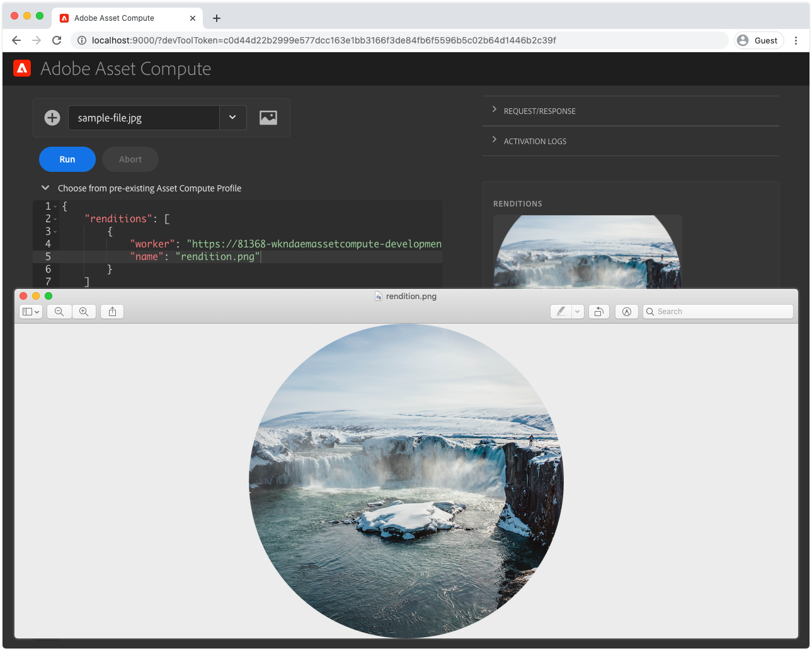Click the sample-file.jpg text field

point(144,118)
